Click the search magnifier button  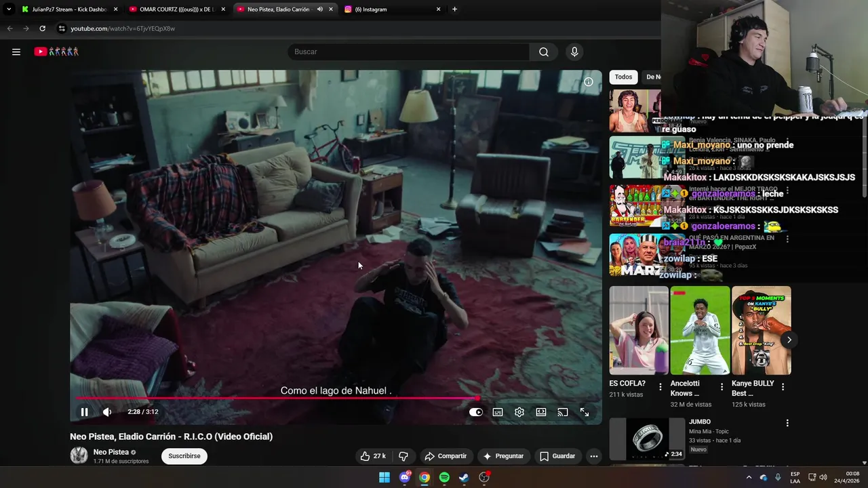[x=544, y=52]
